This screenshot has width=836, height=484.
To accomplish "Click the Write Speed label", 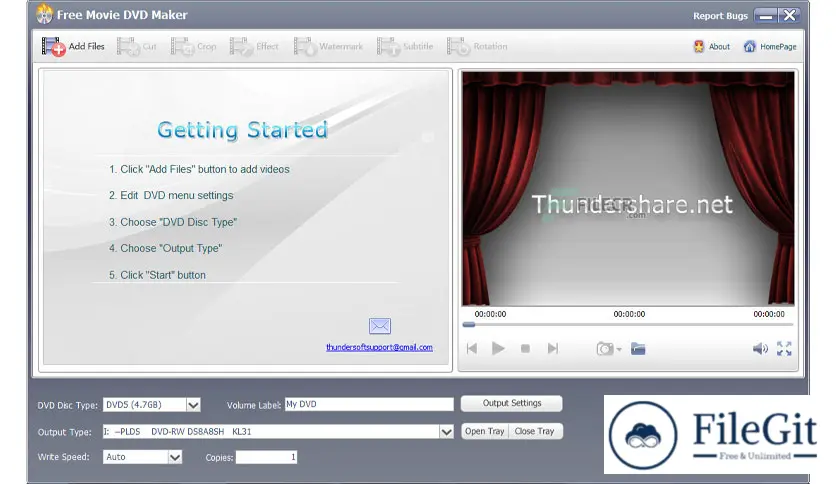I will tap(63, 457).
